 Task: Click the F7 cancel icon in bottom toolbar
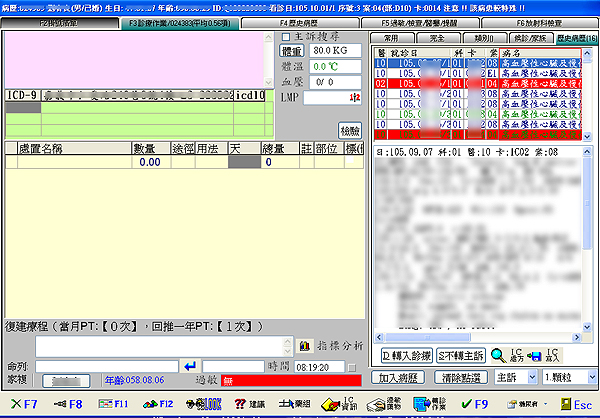point(22,404)
